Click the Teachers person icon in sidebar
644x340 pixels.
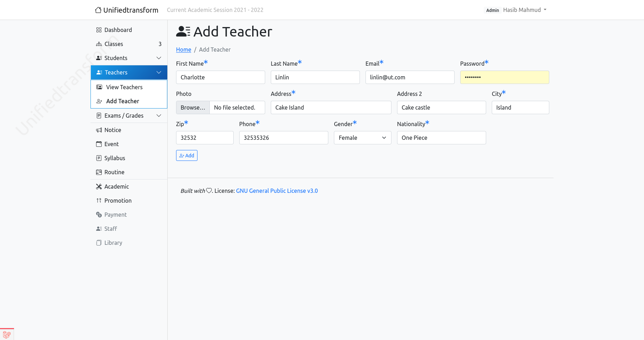[99, 72]
